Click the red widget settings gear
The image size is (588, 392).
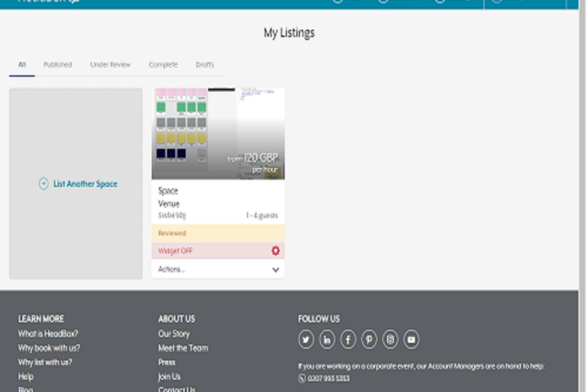pyautogui.click(x=275, y=251)
